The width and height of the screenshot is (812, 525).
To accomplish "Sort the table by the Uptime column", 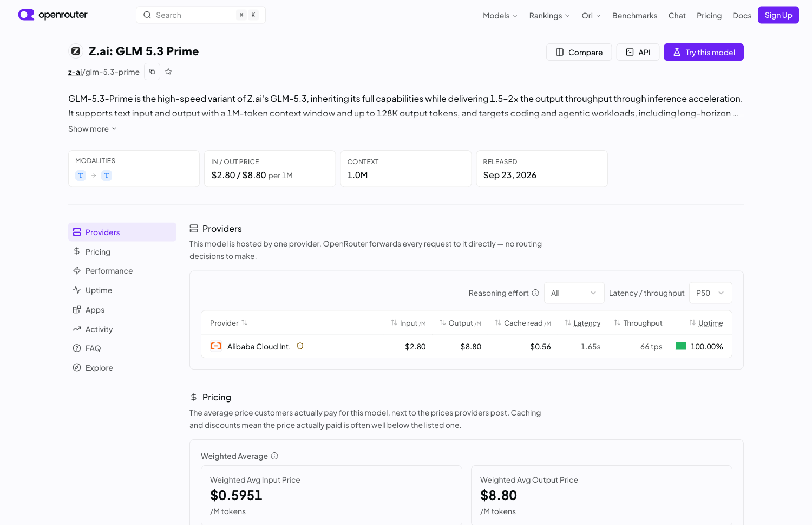I will coord(706,323).
